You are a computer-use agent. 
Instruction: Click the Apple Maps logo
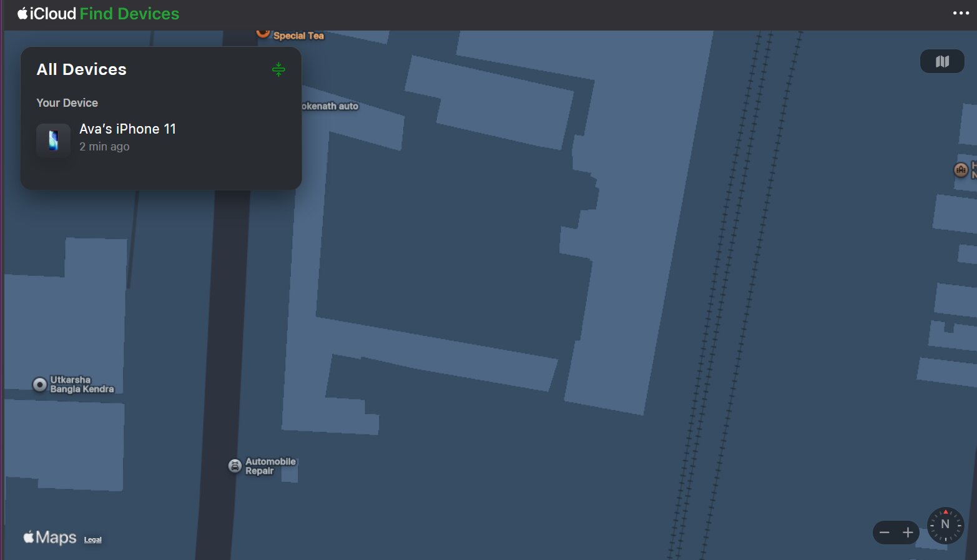[50, 538]
